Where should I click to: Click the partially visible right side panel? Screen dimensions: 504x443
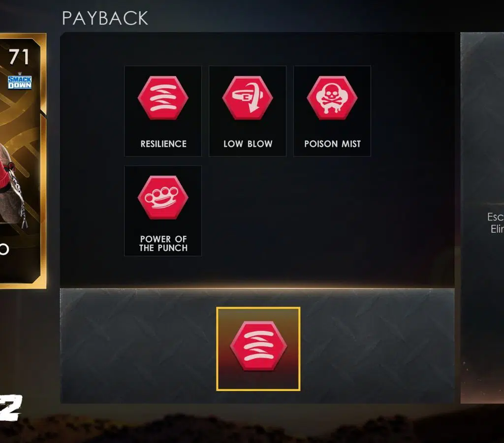point(482,218)
